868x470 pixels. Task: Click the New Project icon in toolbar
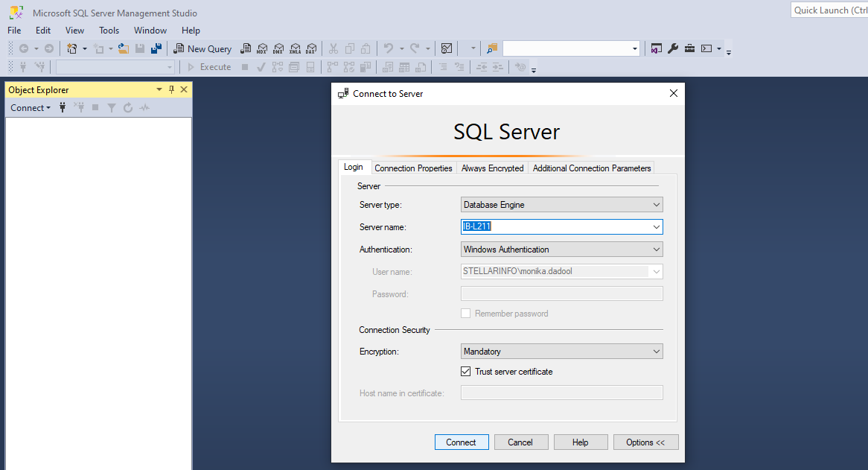tap(72, 48)
